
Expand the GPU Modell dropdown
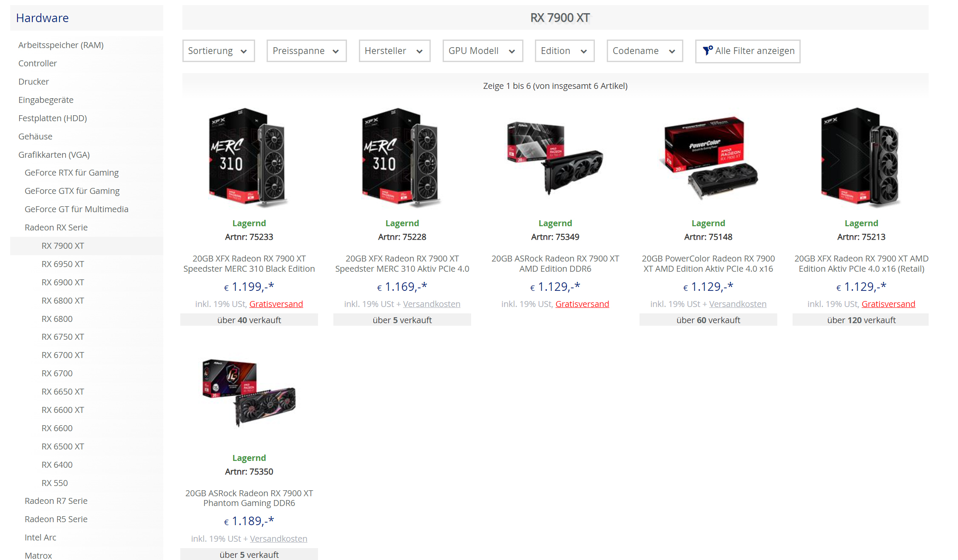tap(483, 51)
